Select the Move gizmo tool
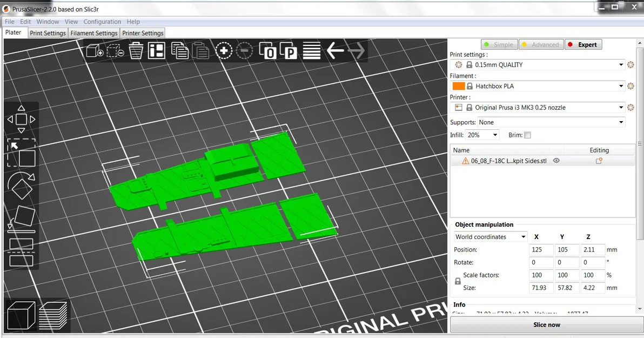Screen dimensions: 644x338 22,119
